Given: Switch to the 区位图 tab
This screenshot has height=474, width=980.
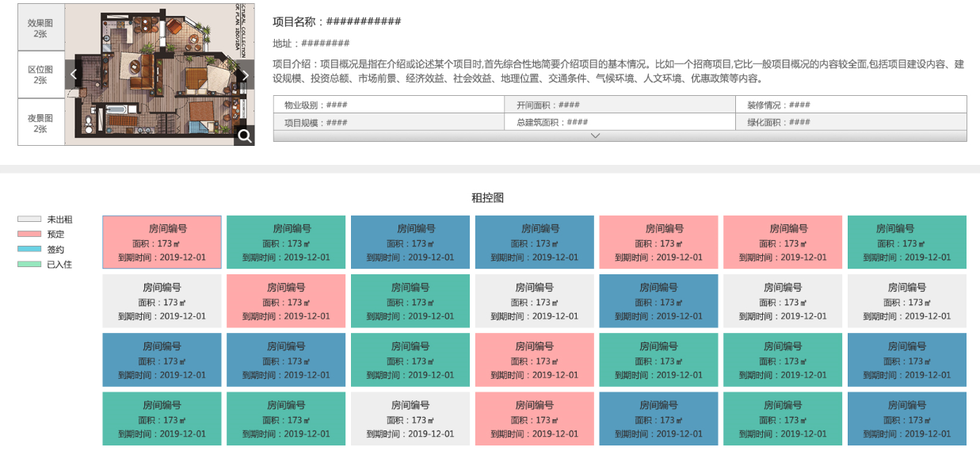Looking at the screenshot, I should tap(40, 75).
